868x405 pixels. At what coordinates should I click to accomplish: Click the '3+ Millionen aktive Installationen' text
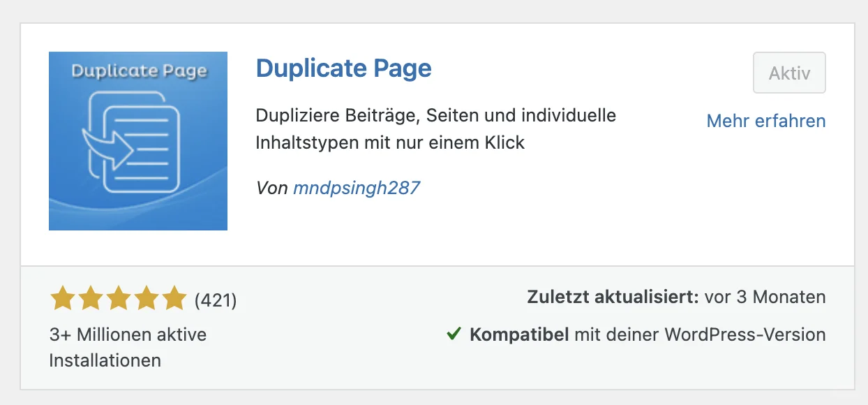[128, 347]
